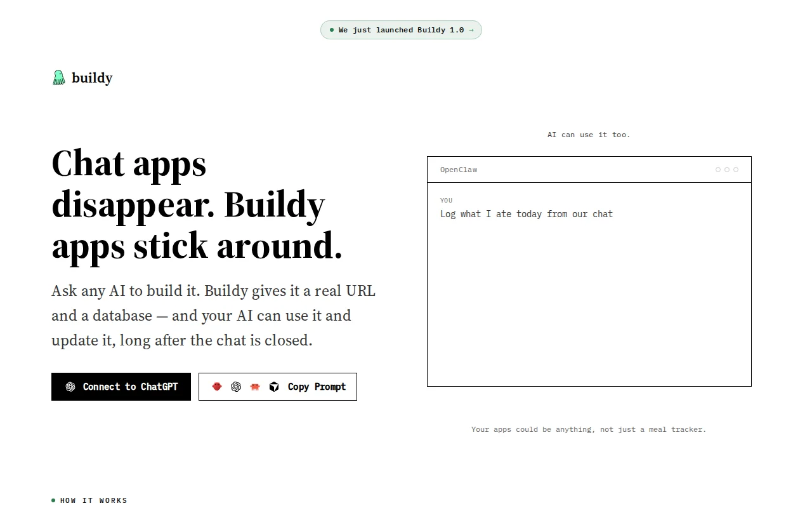812x508 pixels.
Task: Click the 'Log what I ate today' message
Action: point(527,214)
